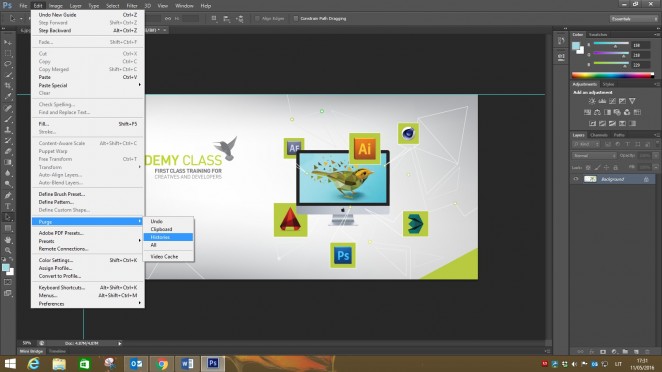Toggle Quick Mask mode
Screen dimensions: 662x372
[8, 282]
